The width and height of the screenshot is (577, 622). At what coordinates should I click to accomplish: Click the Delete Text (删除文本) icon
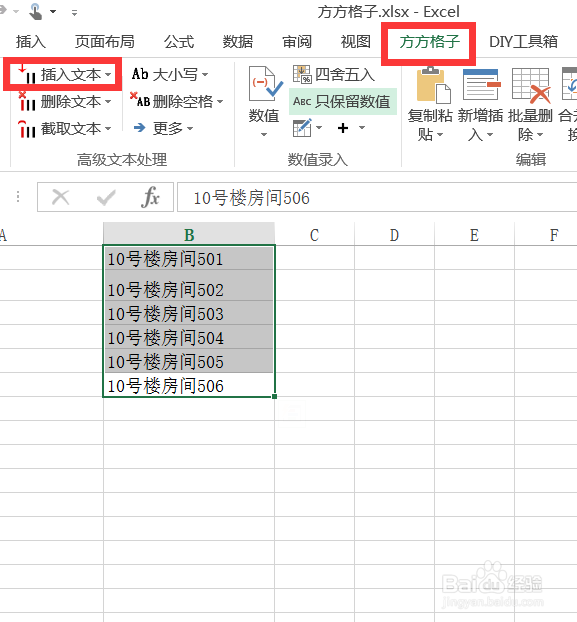27,102
